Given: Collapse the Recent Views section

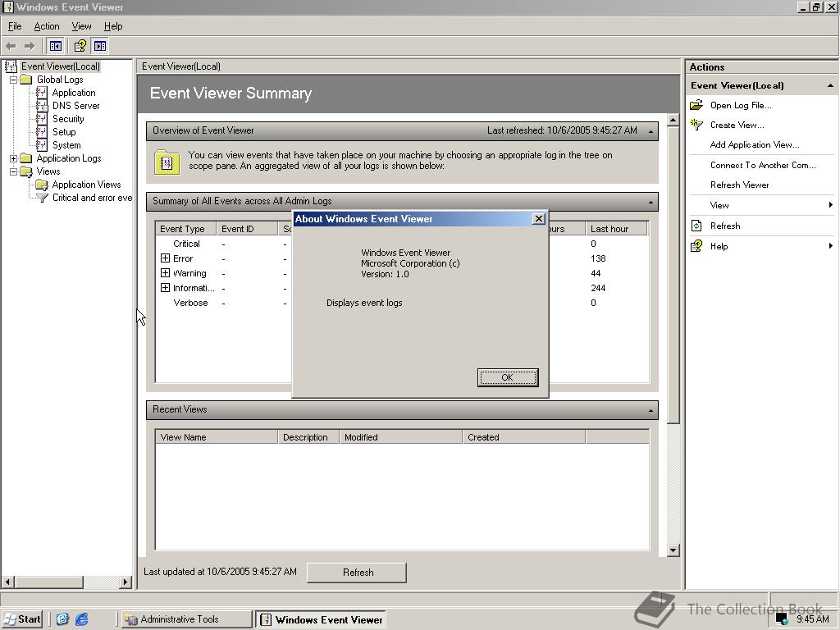Looking at the screenshot, I should tap(651, 410).
